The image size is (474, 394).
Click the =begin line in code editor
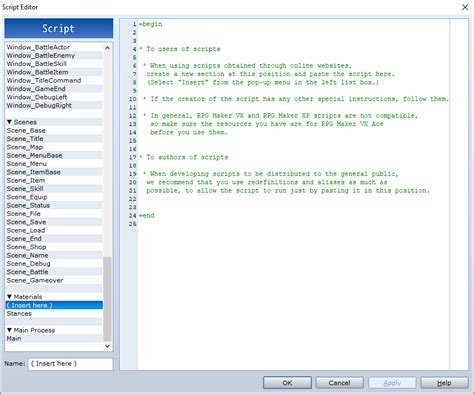click(151, 24)
